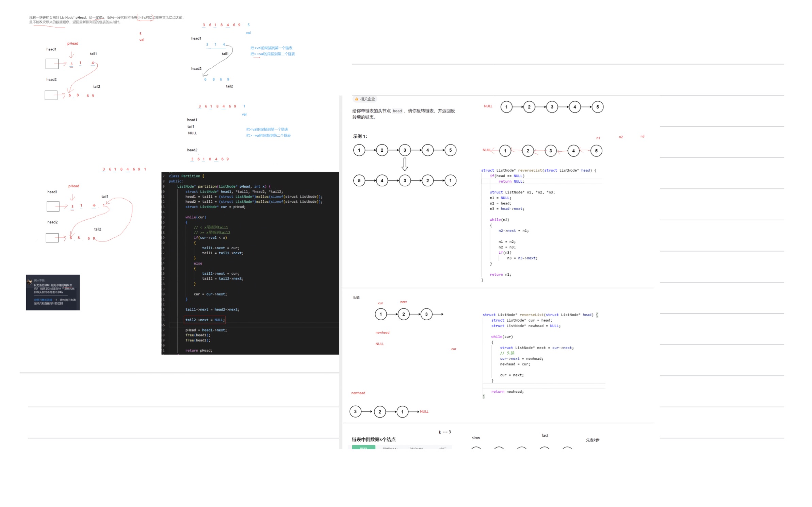The height and width of the screenshot is (507, 812).
Task: Click the red n2 pointer label
Action: (620, 137)
